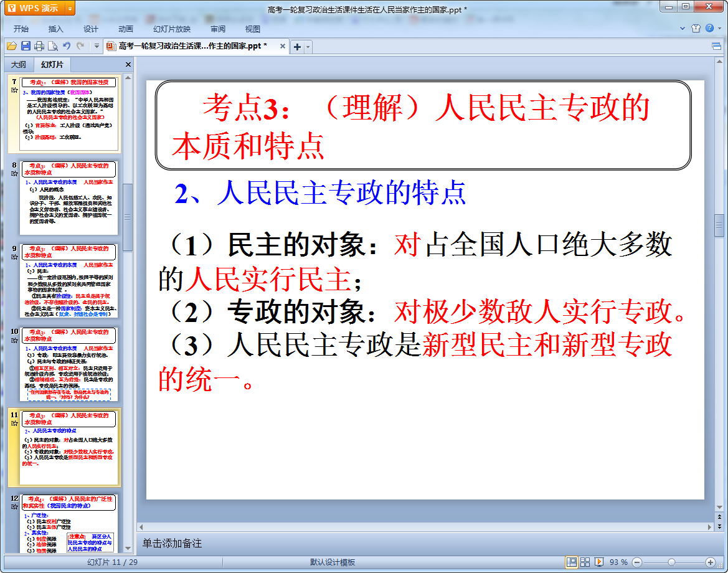Open Print Preview from the toolbar

tap(53, 46)
